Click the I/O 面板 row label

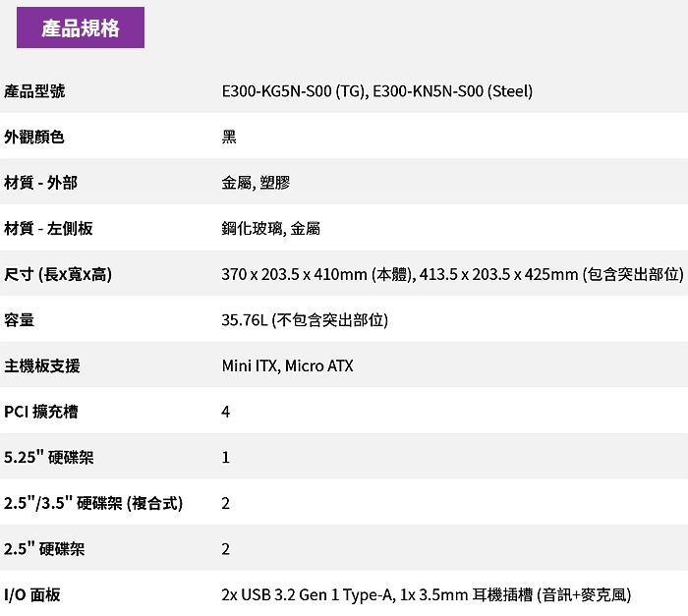[x=32, y=594]
